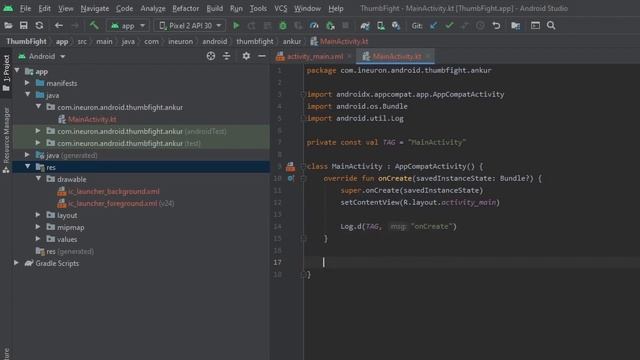This screenshot has height=360, width=640.
Task: Open the app run configuration dropdown
Action: tap(128, 26)
